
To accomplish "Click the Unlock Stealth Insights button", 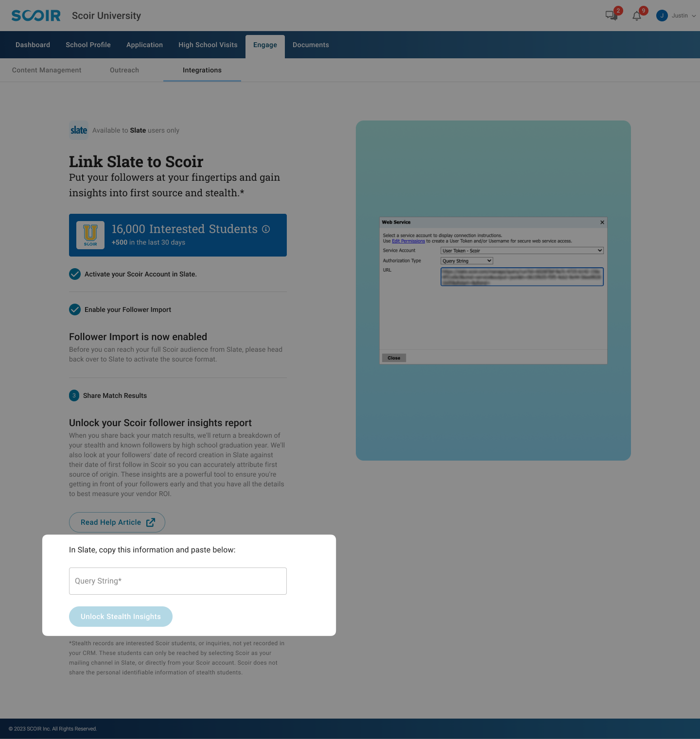I will 121,617.
